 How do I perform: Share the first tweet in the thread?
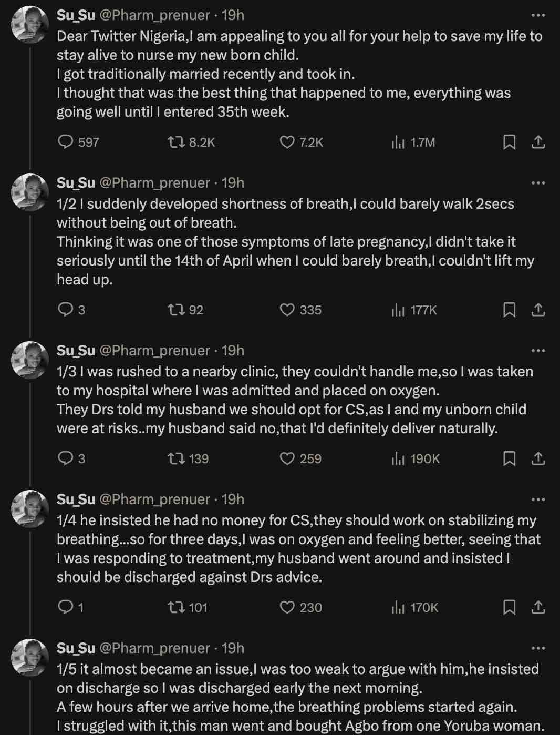click(x=538, y=142)
